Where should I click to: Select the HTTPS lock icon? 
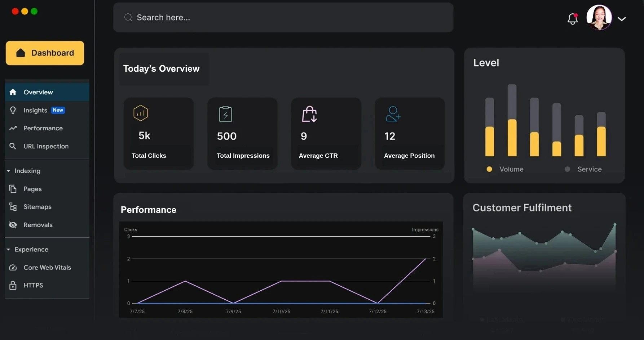click(x=13, y=285)
